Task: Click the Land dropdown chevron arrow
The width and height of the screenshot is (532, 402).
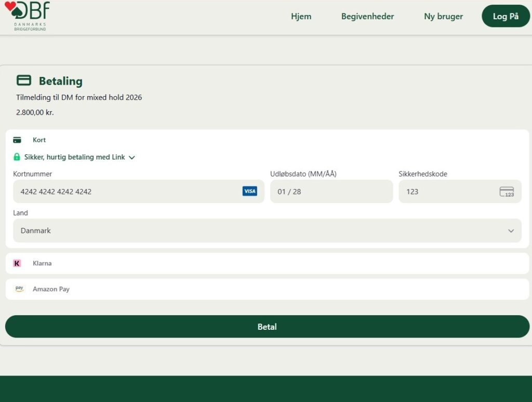Action: click(x=511, y=231)
